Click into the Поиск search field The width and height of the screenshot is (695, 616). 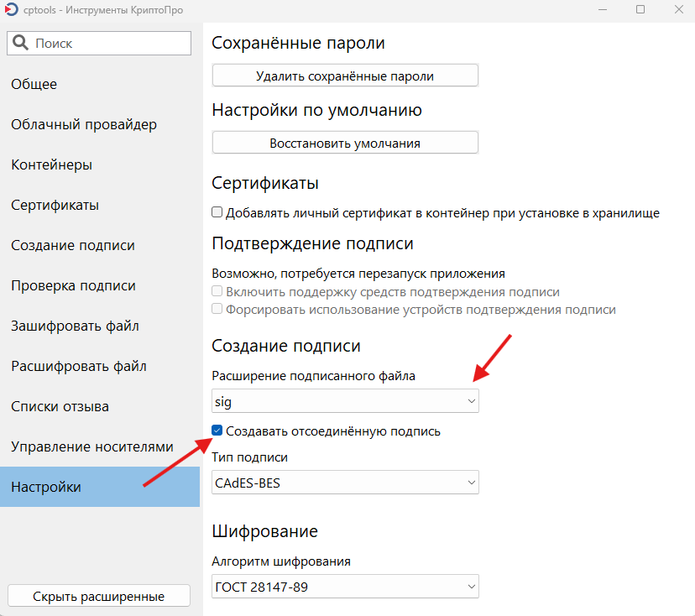point(99,43)
